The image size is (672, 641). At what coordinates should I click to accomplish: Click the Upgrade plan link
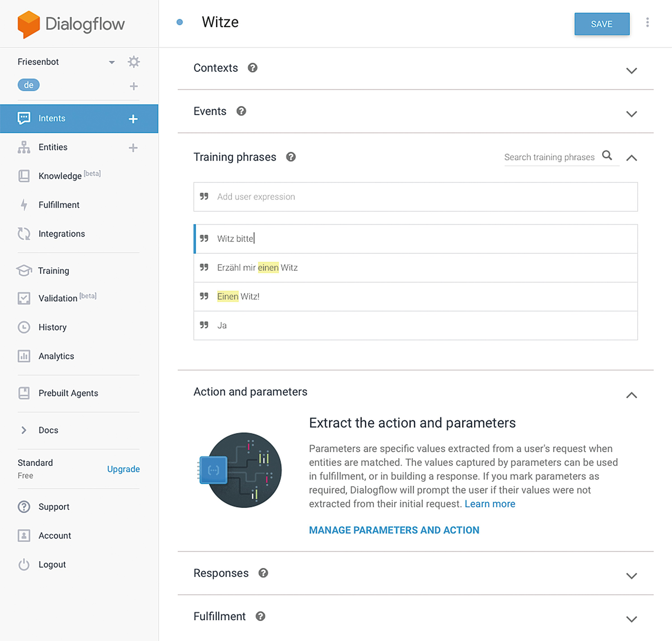123,469
